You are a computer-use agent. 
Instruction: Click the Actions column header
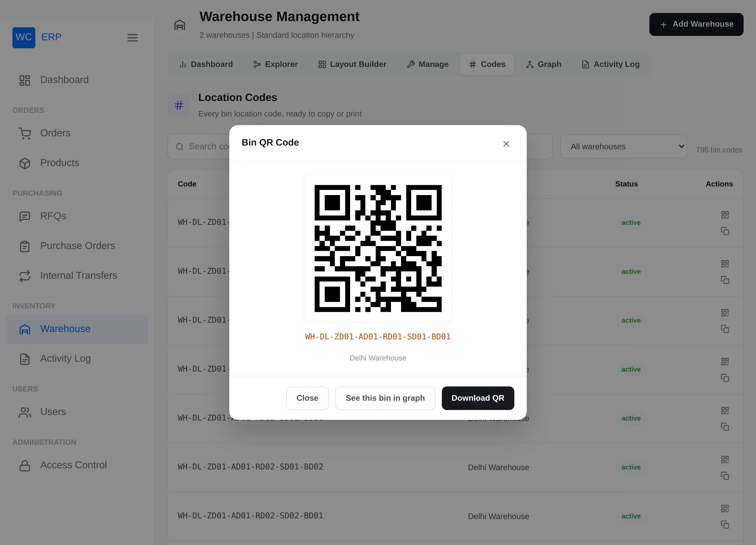719,184
